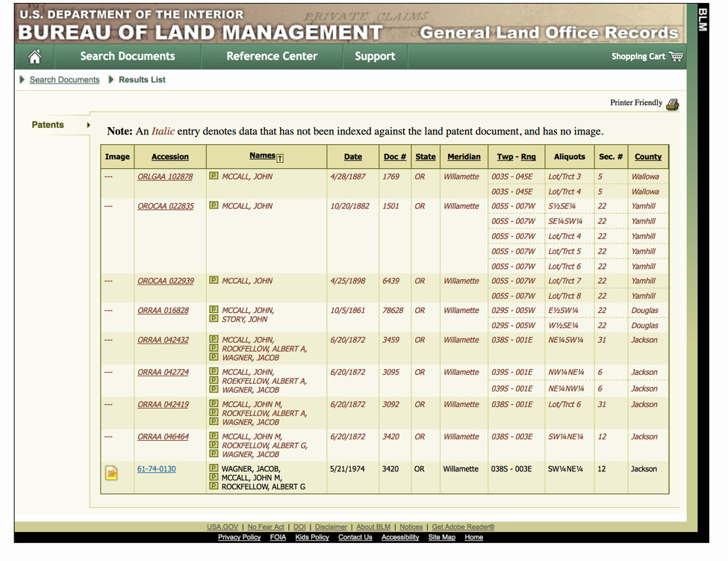Click date cell 10/5/1861
Image resolution: width=728 pixels, height=561 pixels.
click(x=348, y=310)
